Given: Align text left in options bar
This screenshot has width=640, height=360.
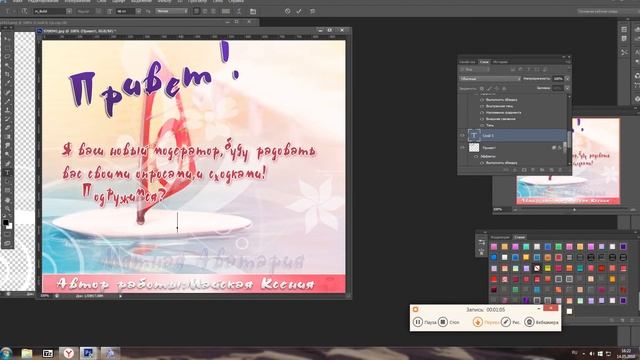Looking at the screenshot, I should point(196,11).
